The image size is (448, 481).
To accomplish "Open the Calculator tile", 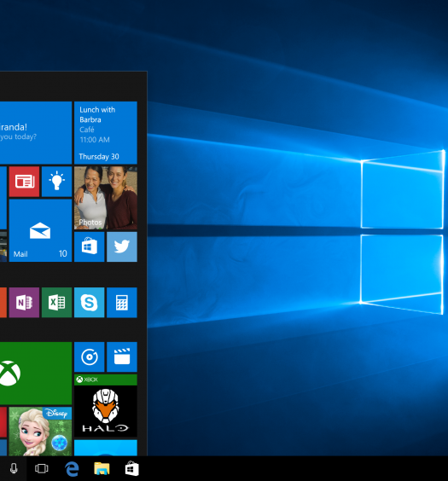I will [x=122, y=303].
